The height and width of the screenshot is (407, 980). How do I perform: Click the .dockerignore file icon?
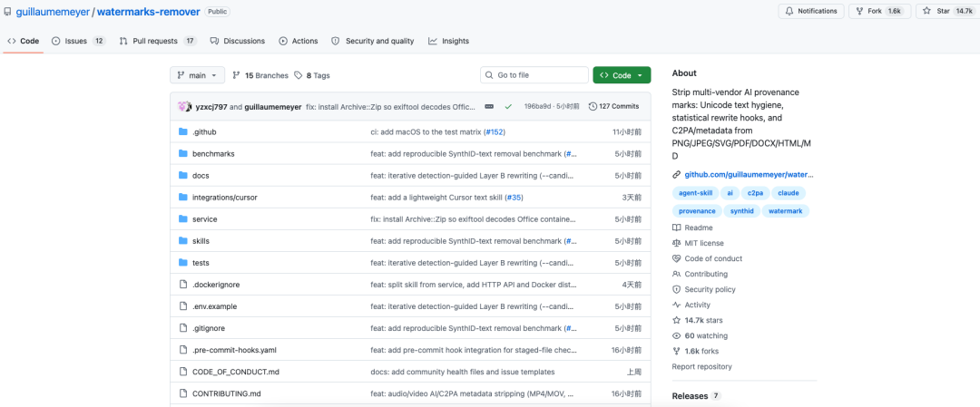183,285
